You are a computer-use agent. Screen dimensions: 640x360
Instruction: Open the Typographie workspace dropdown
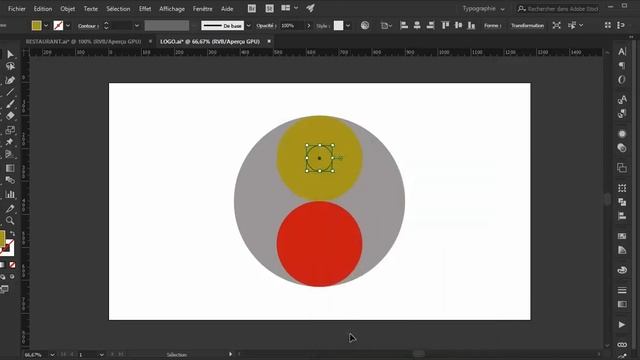tap(483, 9)
